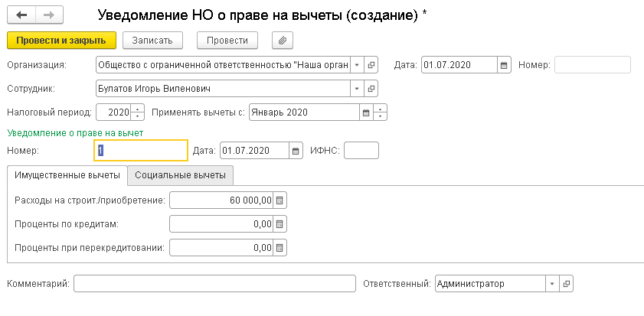The width and height of the screenshot is (644, 316).
Task: Open the Organization field linked record
Action: pos(371,65)
